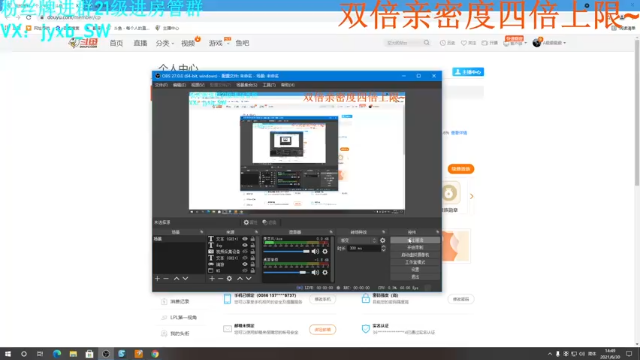The image size is (640, 360).
Task: Show hidden system tray icons
Action: pos(550,354)
